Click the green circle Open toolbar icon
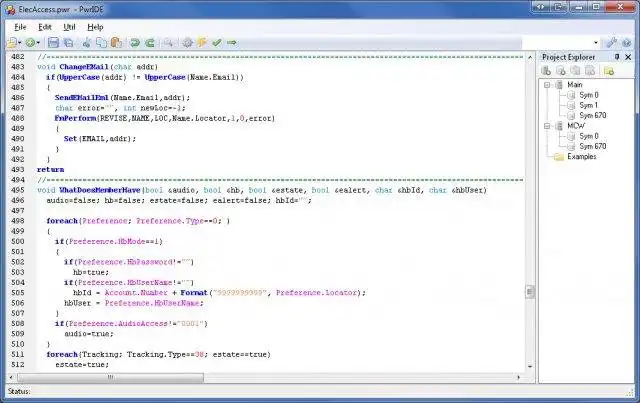This screenshot has height=403, width=640. (30, 42)
